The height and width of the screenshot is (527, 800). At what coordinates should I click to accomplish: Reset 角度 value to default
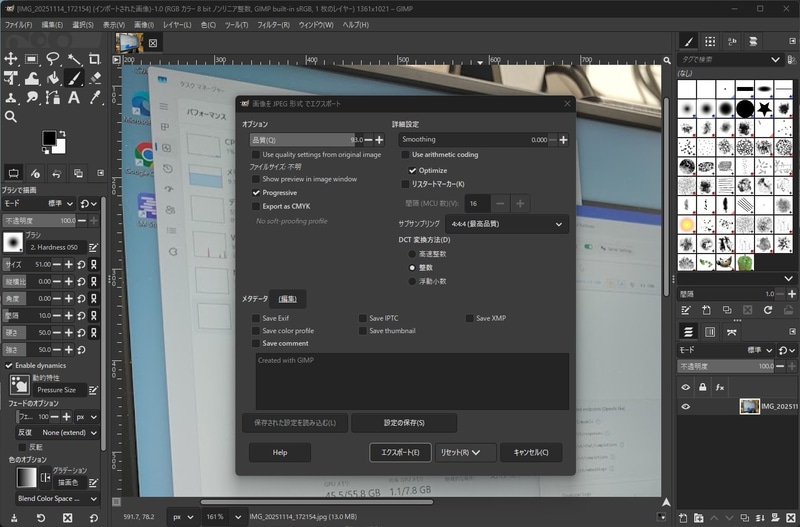81,298
